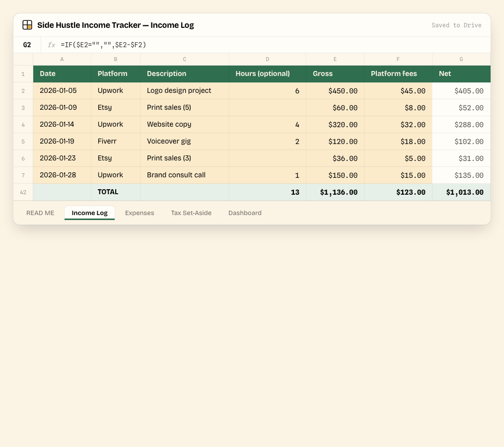Screen dimensions: 504x447
Task: Click the "Saved to Drive" status text
Action: (x=456, y=25)
